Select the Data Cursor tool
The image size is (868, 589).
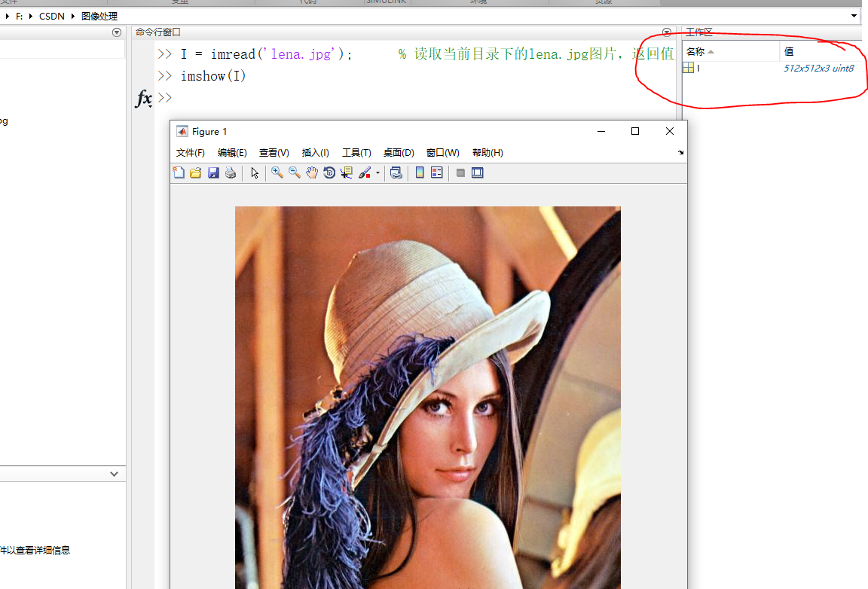[x=347, y=172]
